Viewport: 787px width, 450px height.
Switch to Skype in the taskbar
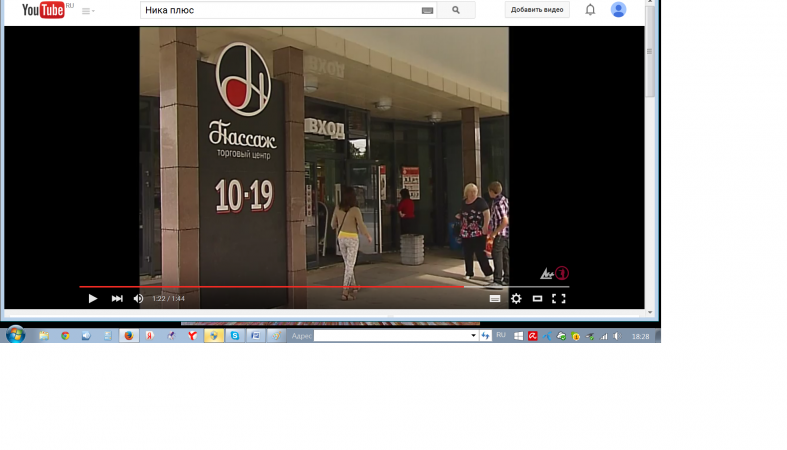coord(235,336)
